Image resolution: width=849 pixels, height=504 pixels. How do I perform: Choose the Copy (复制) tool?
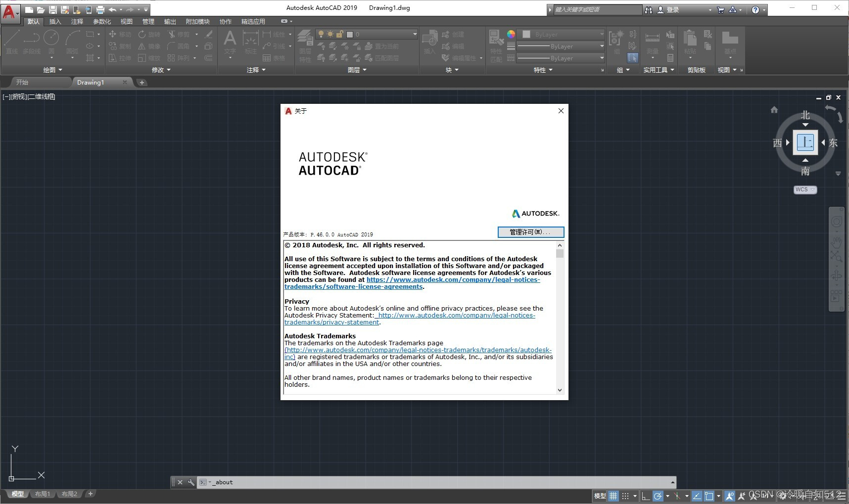pos(120,46)
